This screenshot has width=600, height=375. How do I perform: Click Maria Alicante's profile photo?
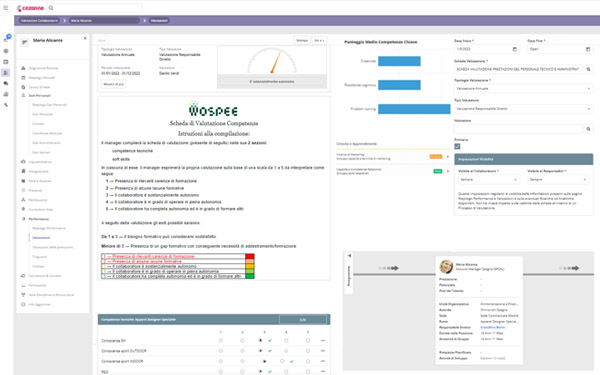pos(446,267)
